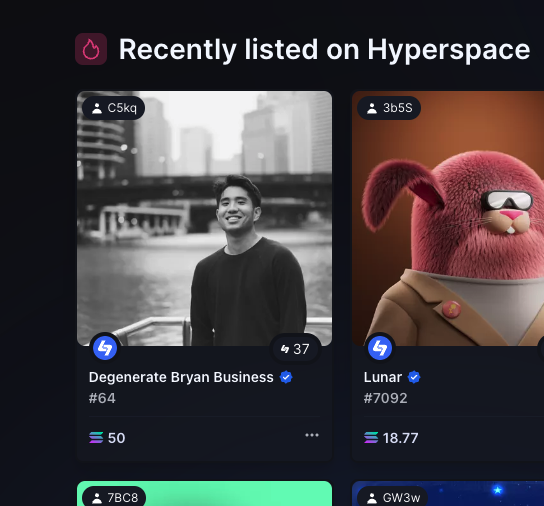Open the C5kq owner badge
This screenshot has width=544, height=506.
[114, 108]
